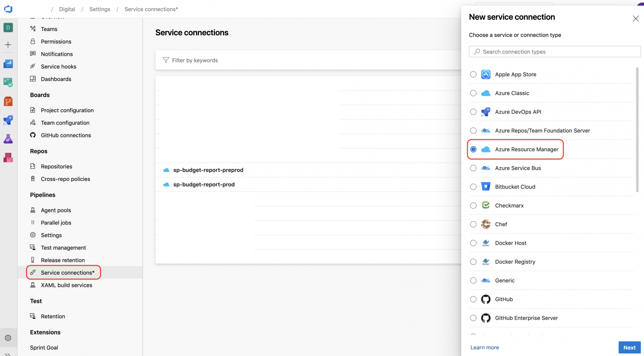Select the GitHub radio button
Image resolution: width=644 pixels, height=356 pixels.
473,299
